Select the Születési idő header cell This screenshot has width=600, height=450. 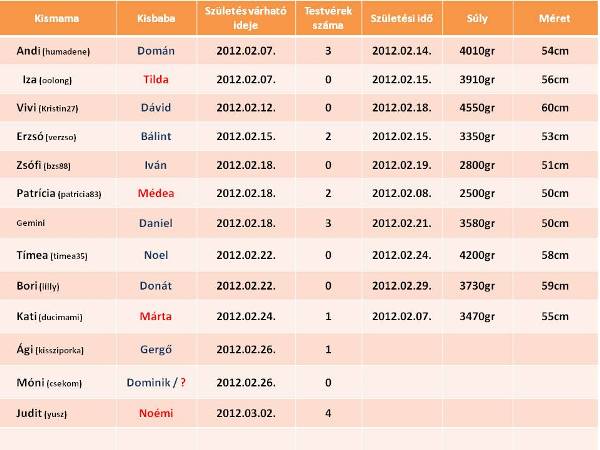(x=399, y=19)
